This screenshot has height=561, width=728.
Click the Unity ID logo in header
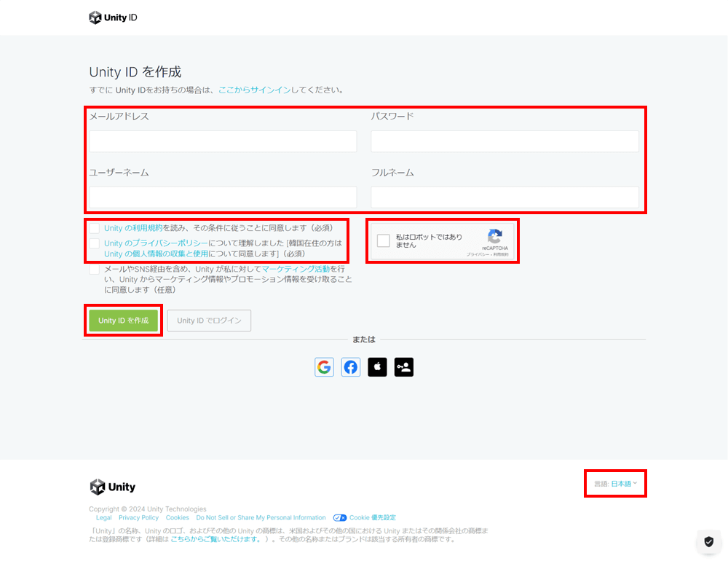coord(113,17)
